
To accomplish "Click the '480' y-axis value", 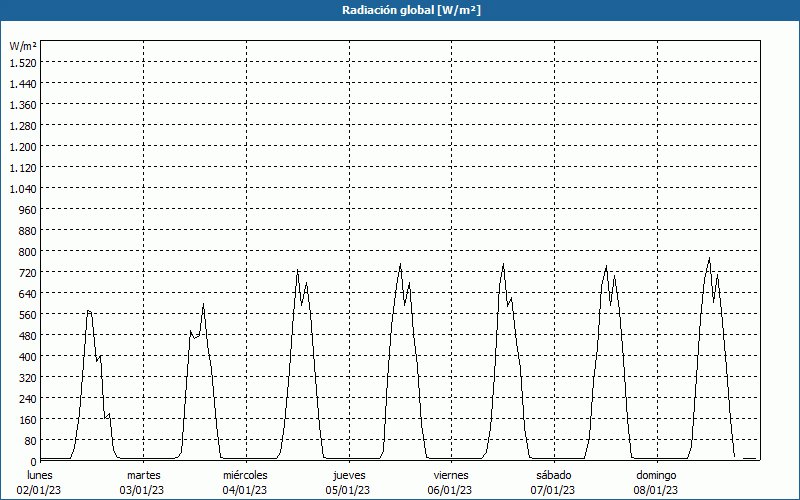I will pos(28,335).
